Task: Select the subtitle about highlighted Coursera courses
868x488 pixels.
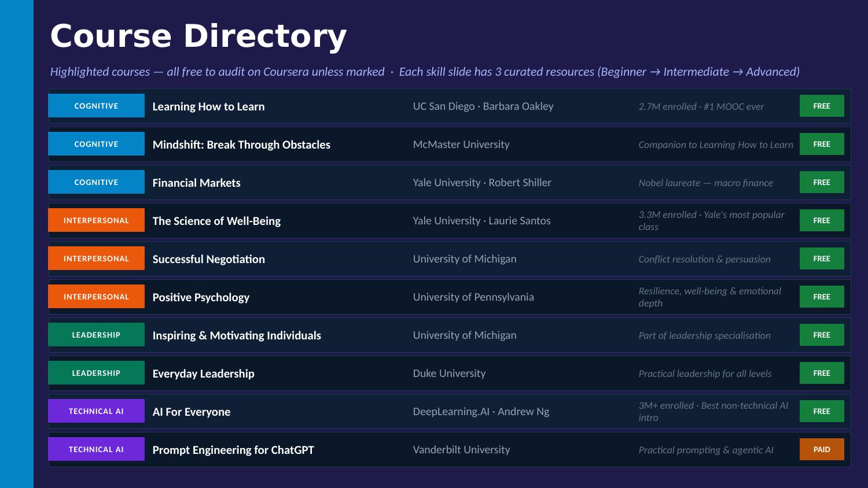Action: point(425,72)
